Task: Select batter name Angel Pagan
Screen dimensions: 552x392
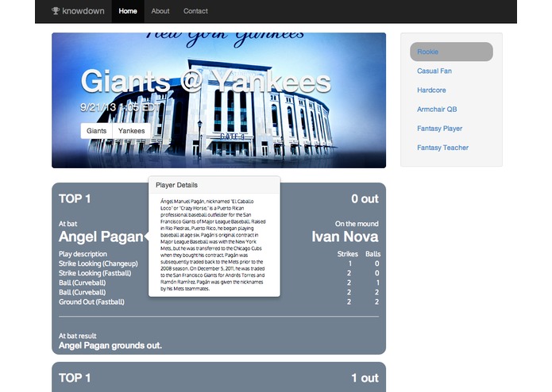Action: [x=101, y=236]
